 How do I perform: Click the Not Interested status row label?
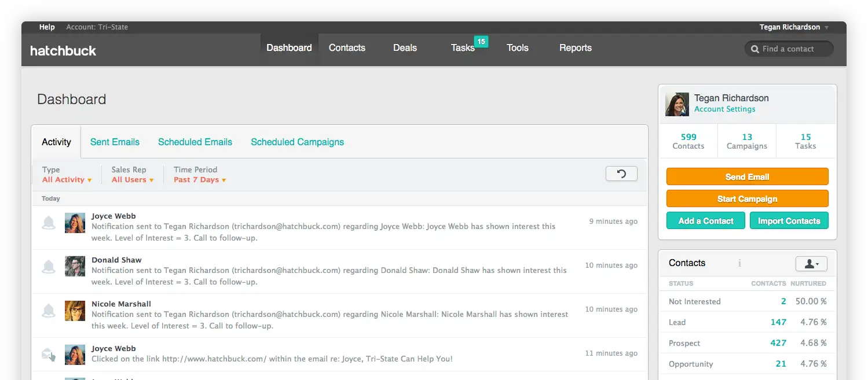click(x=694, y=302)
